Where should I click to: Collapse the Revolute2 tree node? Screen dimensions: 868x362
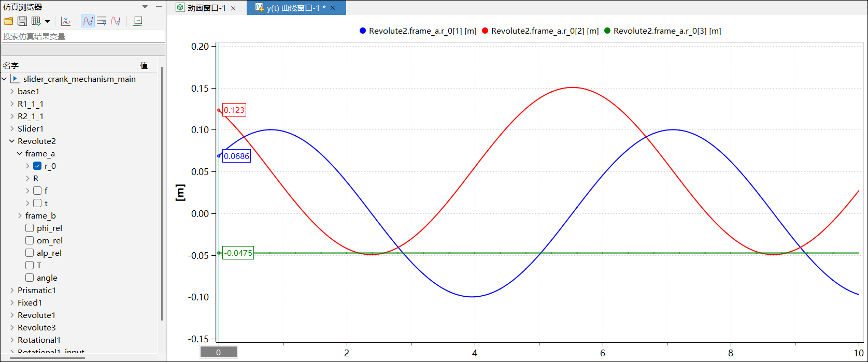click(12, 141)
